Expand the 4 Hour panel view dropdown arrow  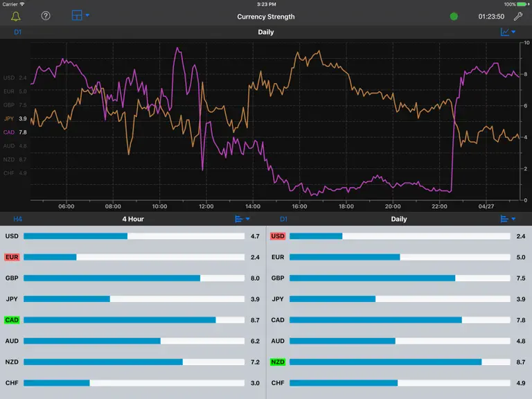point(248,219)
